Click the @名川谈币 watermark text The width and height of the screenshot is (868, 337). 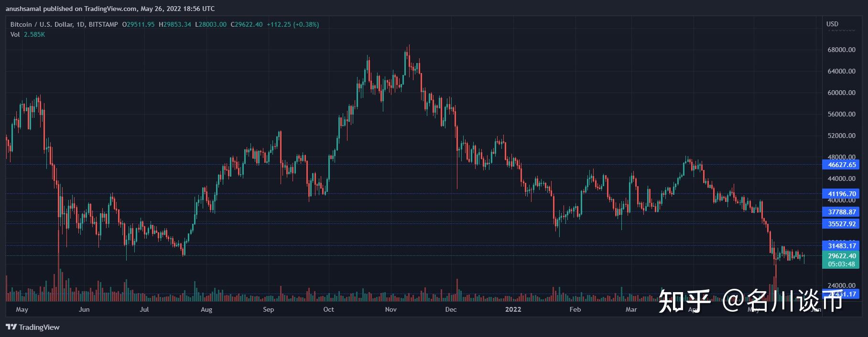pos(782,302)
